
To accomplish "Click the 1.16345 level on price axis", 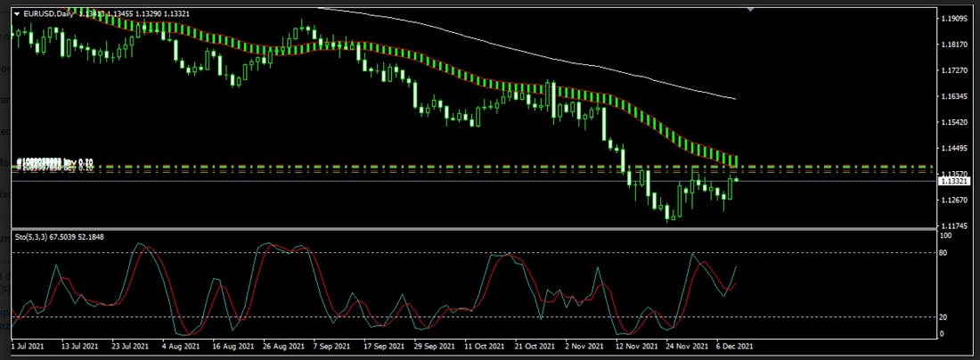I will tap(953, 96).
